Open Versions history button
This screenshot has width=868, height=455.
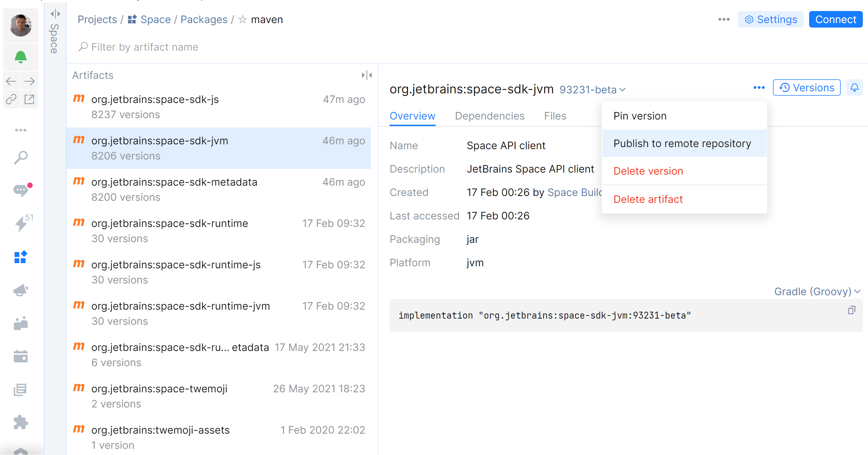coord(807,87)
